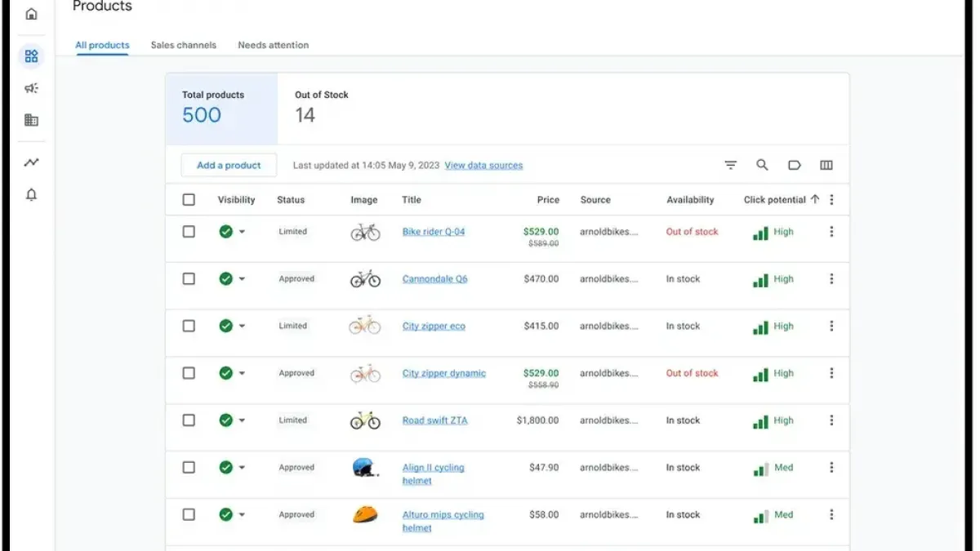Click the filter icon in table toolbar
Screen dimensions: 980x551
(x=730, y=165)
